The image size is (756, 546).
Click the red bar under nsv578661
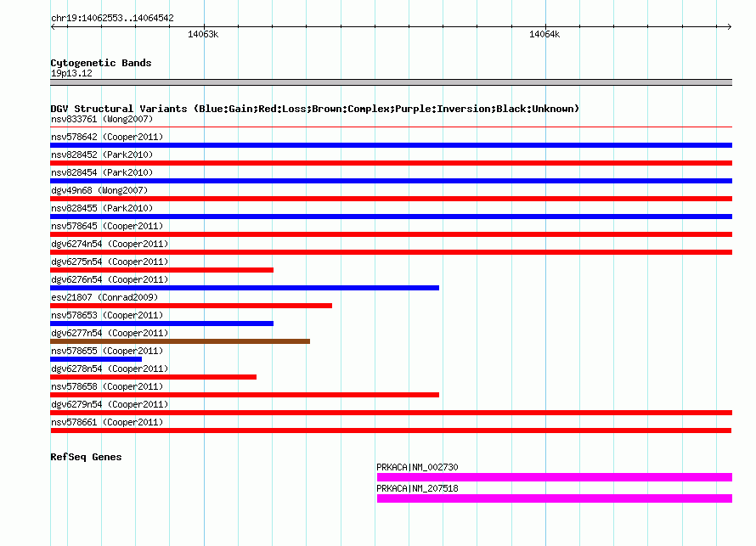coord(391,431)
